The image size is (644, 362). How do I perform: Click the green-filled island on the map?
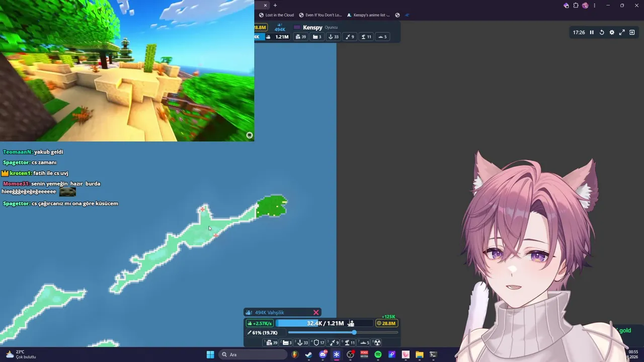click(x=272, y=206)
